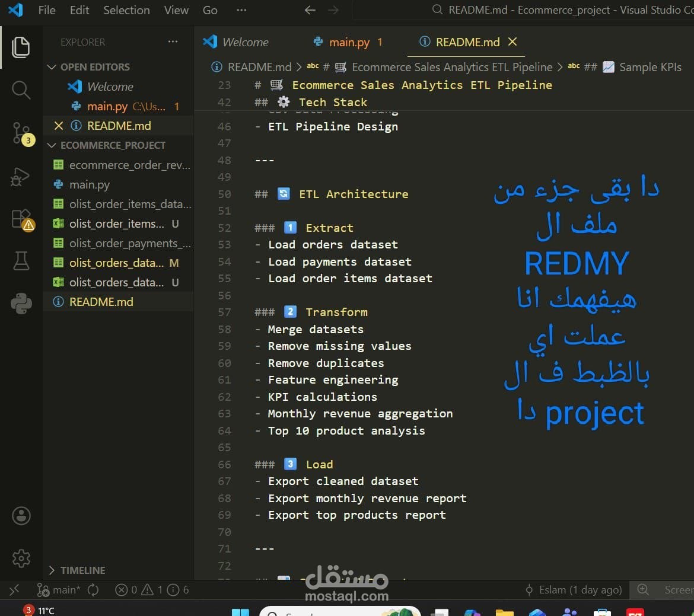694x616 pixels.
Task: Open Welcome in Open Editors list
Action: [110, 87]
